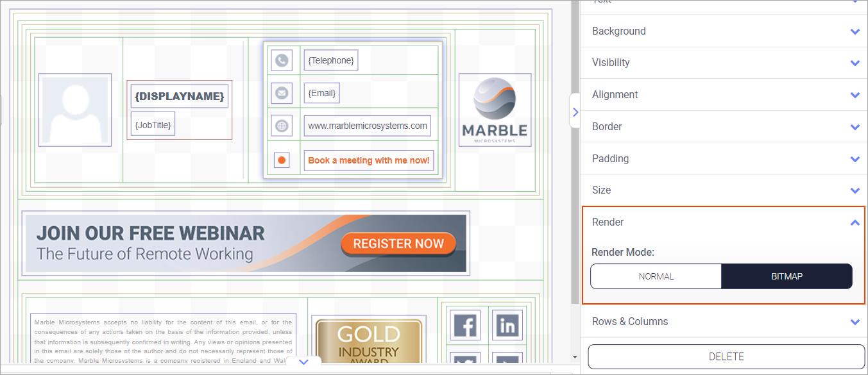868x375 pixels.
Task: Click the DELETE button
Action: 726,357
